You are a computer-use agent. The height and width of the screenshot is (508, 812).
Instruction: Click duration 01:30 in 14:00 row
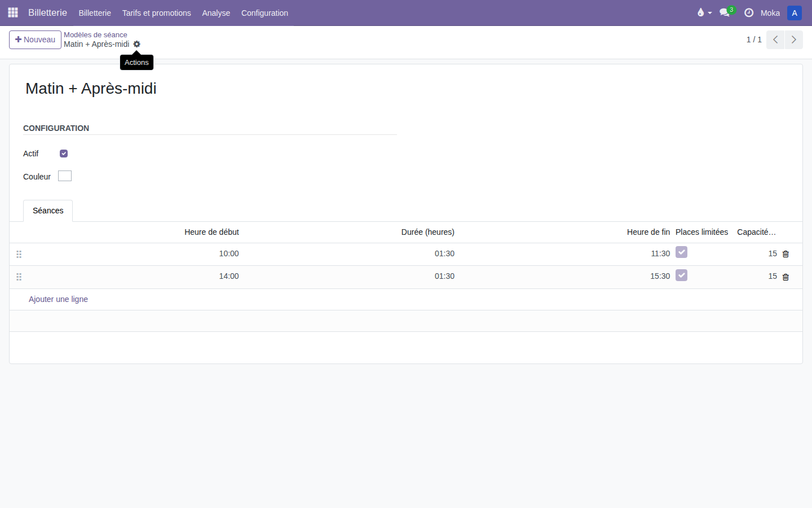click(x=444, y=276)
